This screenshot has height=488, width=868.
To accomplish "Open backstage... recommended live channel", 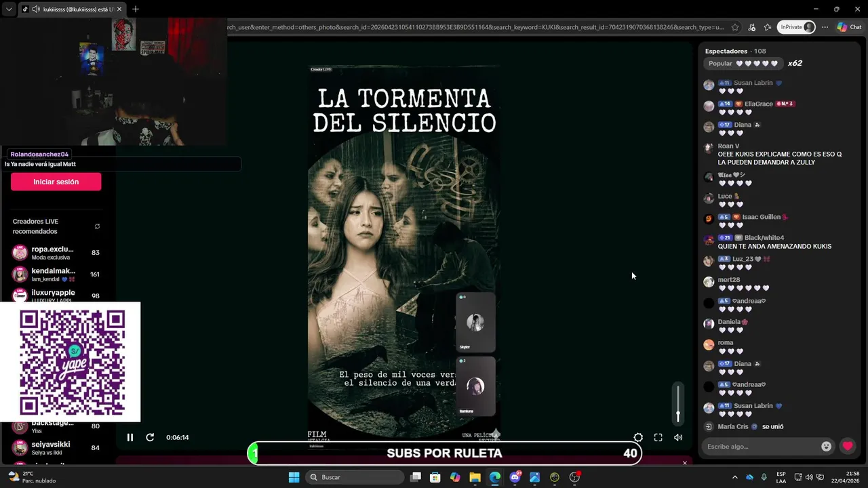I will pyautogui.click(x=56, y=426).
